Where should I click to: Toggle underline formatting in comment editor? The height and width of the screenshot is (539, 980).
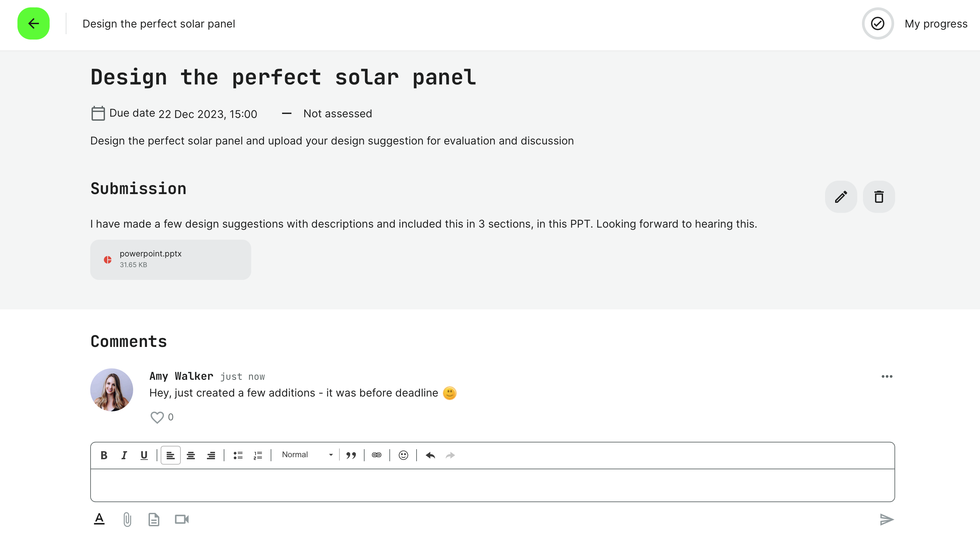144,456
